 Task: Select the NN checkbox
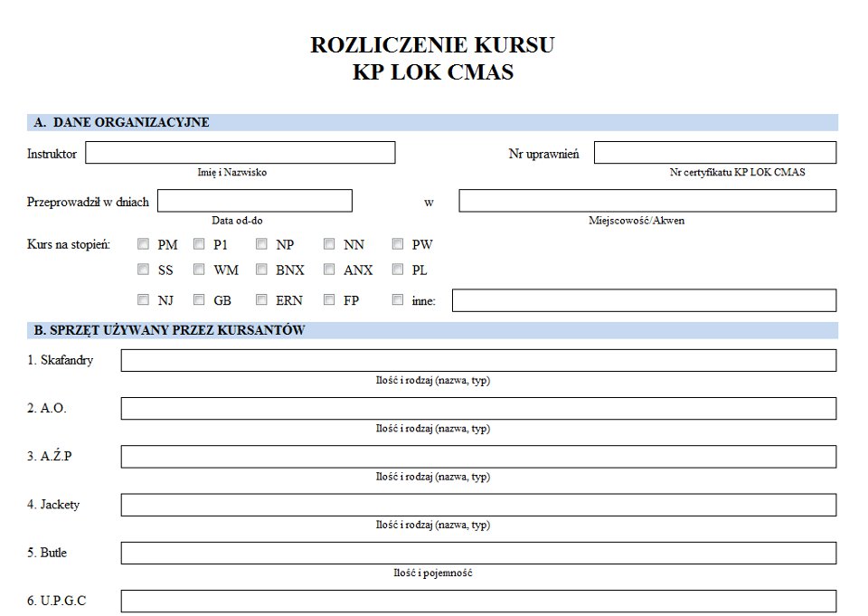pyautogui.click(x=329, y=244)
